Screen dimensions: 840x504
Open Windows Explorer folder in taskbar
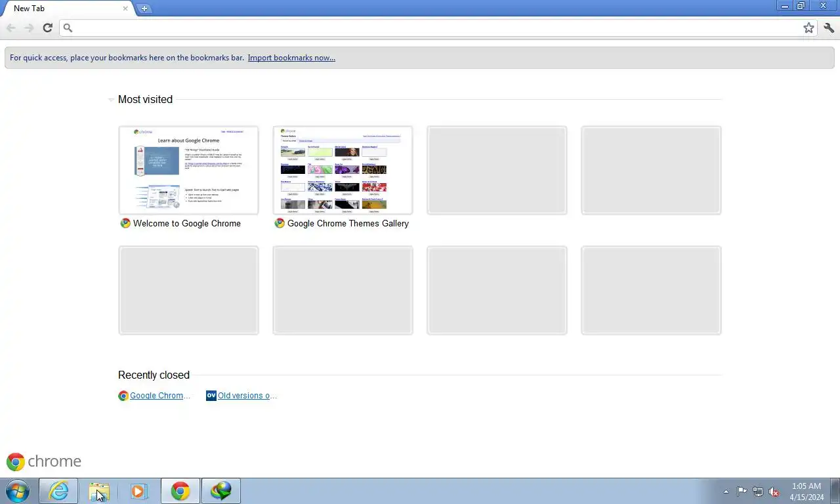[99, 491]
